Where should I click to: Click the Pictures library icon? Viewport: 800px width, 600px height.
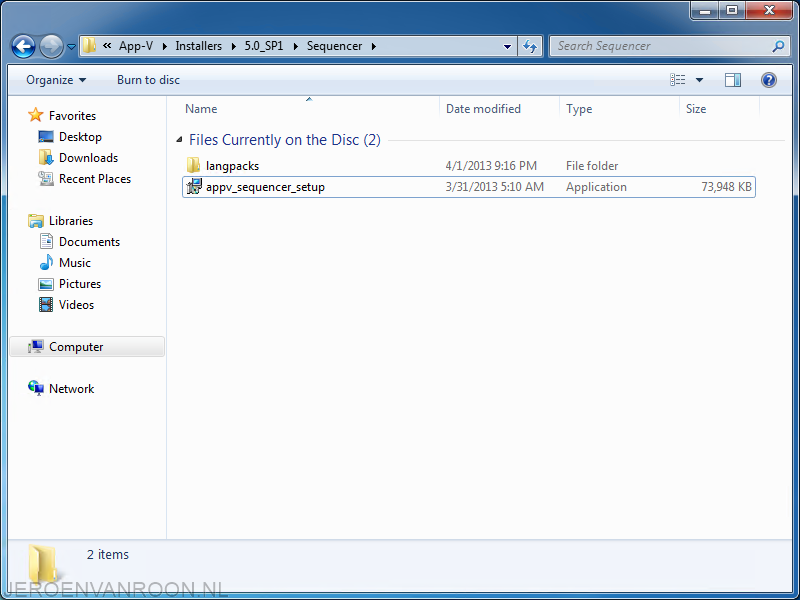46,284
